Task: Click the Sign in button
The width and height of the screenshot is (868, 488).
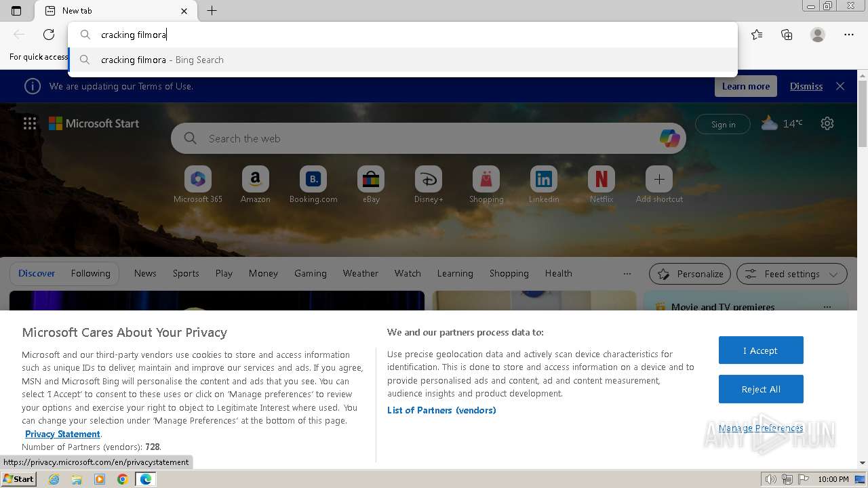Action: pyautogui.click(x=723, y=124)
